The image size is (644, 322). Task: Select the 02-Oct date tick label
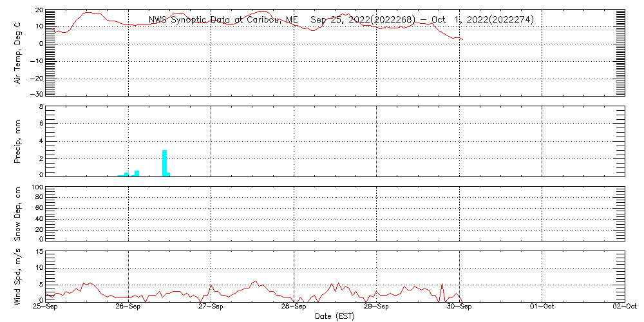tap(624, 306)
